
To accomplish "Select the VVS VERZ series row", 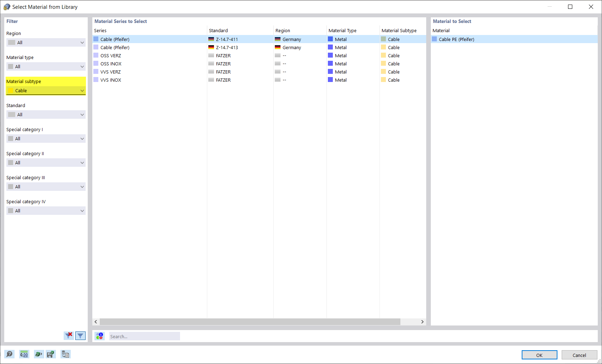I will pos(259,72).
